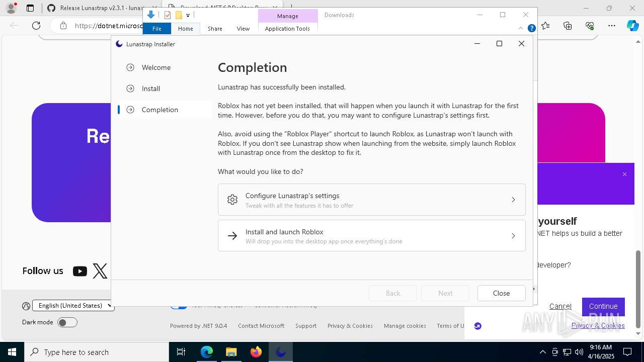Show hidden tray icons chevron

(x=542, y=352)
